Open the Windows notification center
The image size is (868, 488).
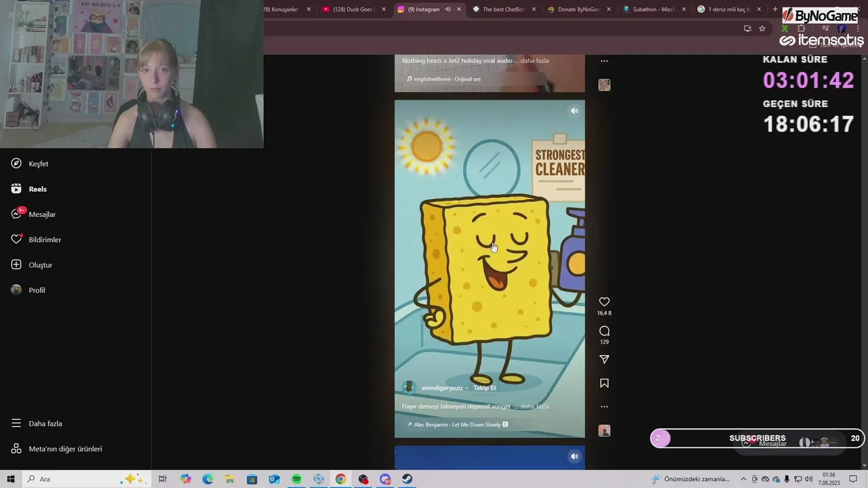point(854,479)
